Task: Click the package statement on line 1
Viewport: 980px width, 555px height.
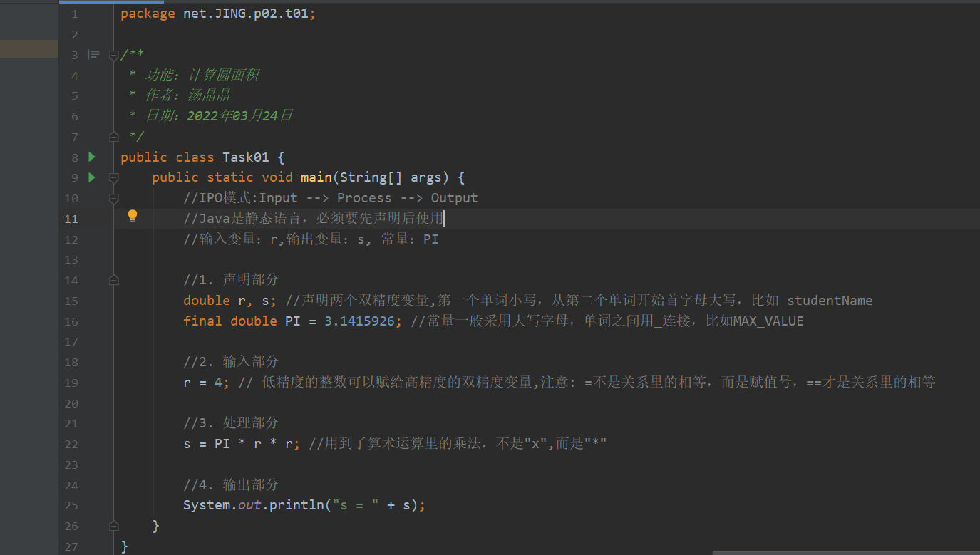Action: coord(214,13)
